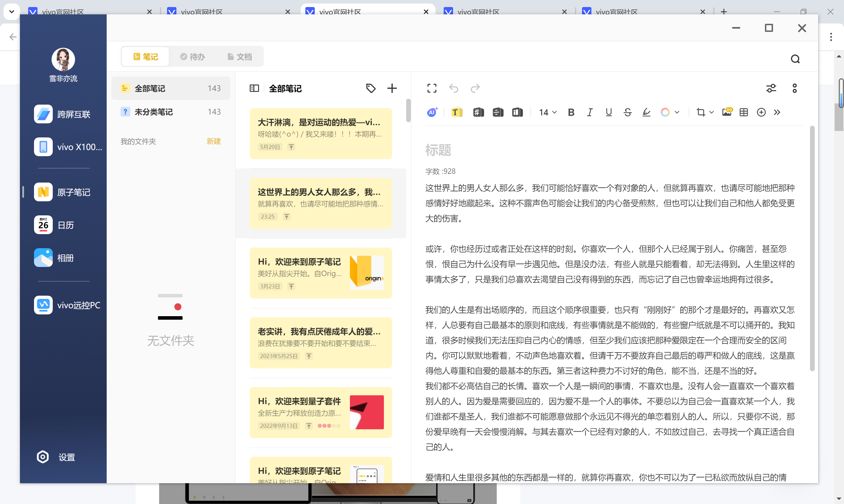Viewport: 844px width, 504px height.
Task: Click pin icon on 5月20日 note
Action: tap(291, 147)
